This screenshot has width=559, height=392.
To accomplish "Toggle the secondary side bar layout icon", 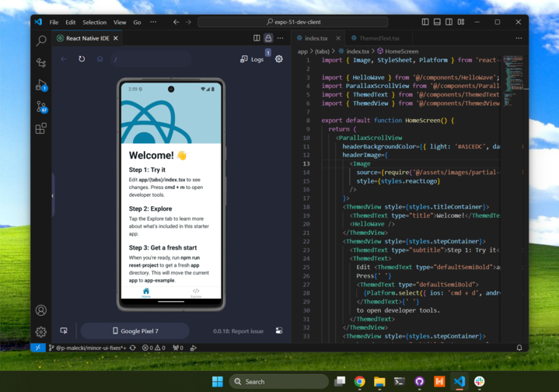I will coord(449,22).
